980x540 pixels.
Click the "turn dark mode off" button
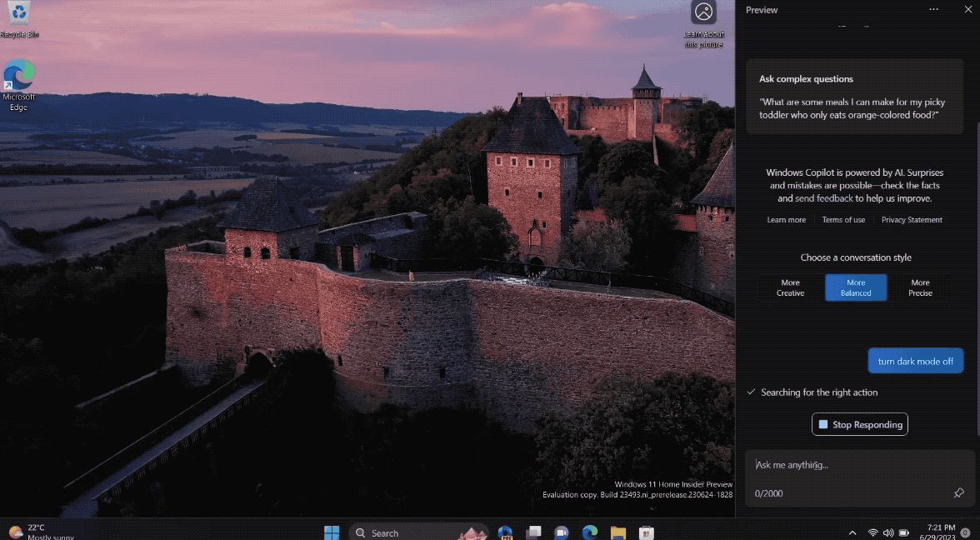(915, 361)
